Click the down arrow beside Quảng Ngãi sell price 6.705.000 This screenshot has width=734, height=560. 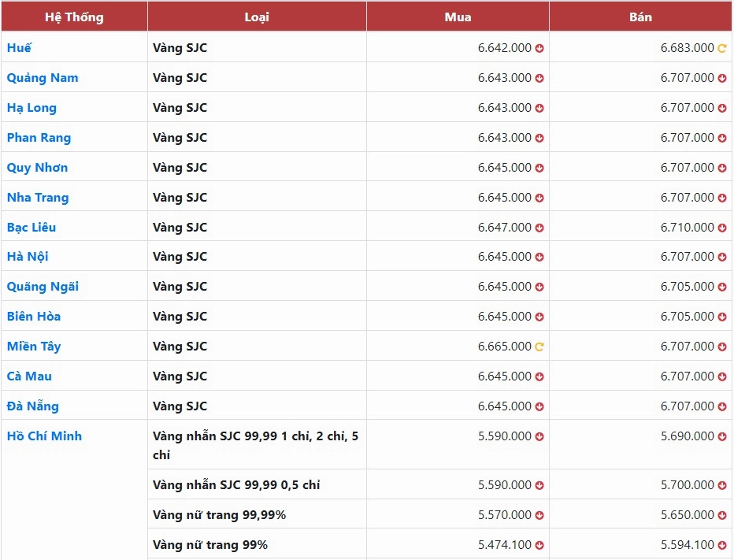722,287
